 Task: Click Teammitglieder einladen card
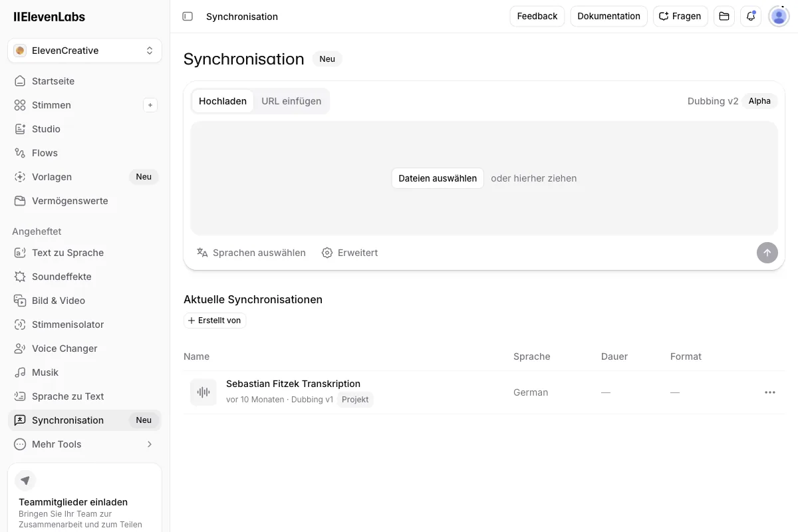[x=84, y=499]
